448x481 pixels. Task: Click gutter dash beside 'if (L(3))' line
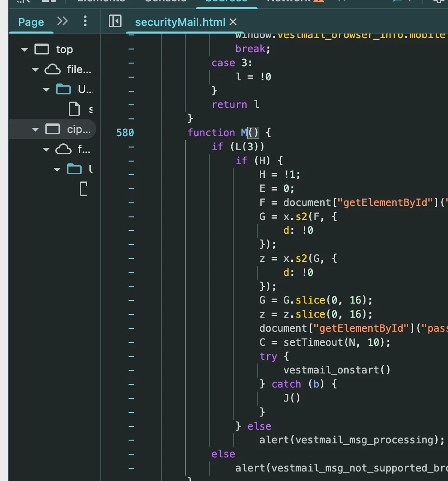click(131, 147)
